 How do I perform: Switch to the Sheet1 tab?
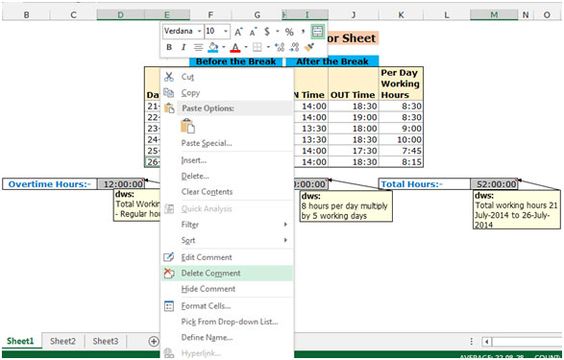tap(20, 341)
